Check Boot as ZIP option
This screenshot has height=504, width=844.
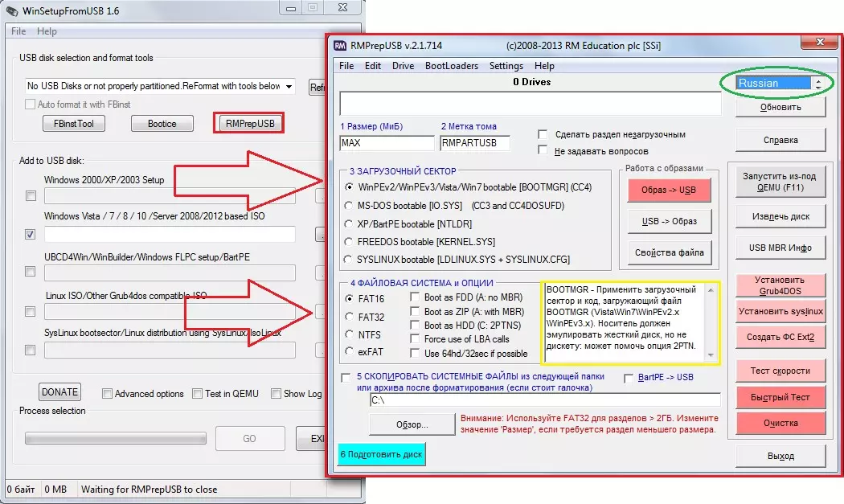click(415, 311)
